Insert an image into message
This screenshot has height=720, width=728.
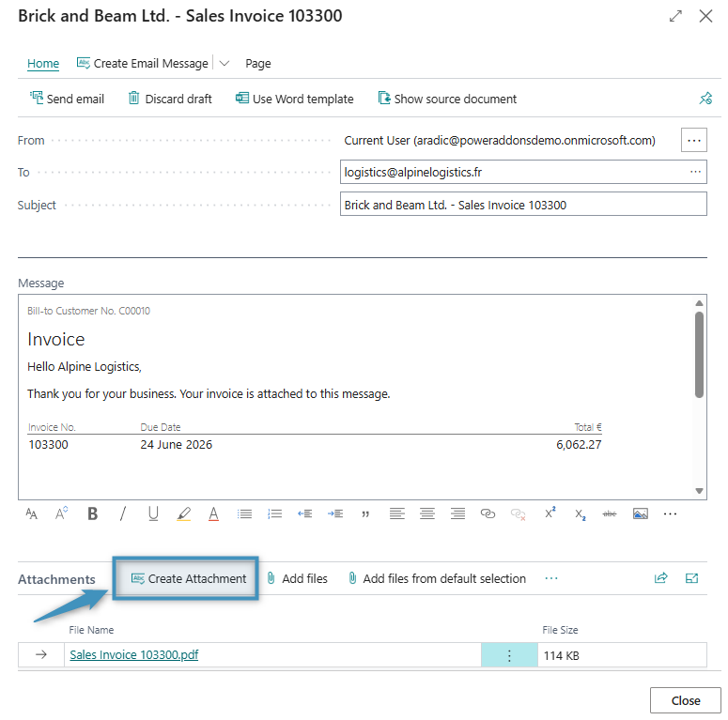tap(641, 513)
